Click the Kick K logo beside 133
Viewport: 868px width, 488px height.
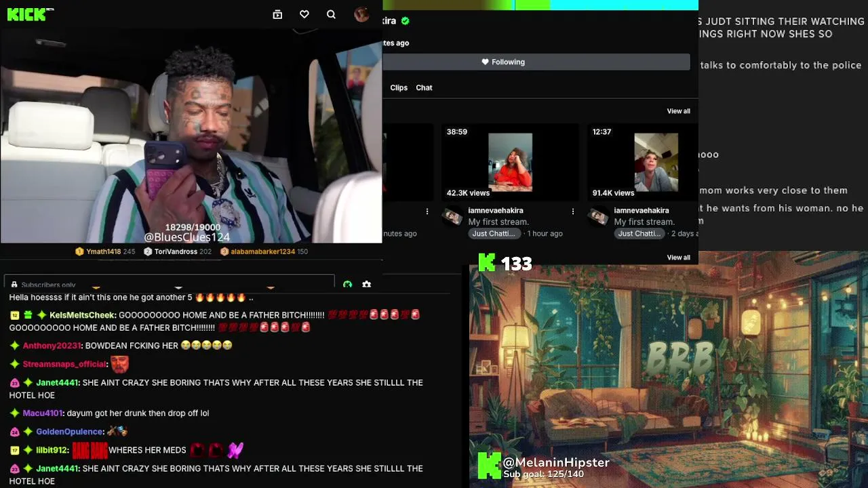tap(487, 263)
